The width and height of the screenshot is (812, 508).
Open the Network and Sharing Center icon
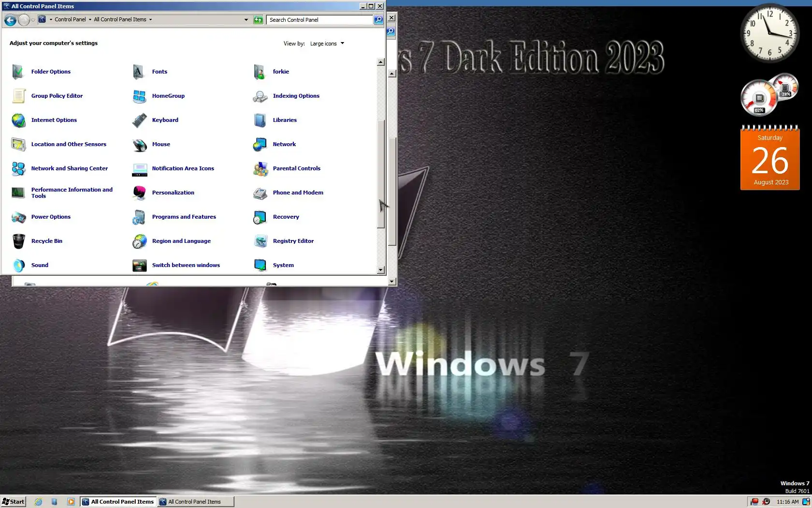tap(18, 168)
